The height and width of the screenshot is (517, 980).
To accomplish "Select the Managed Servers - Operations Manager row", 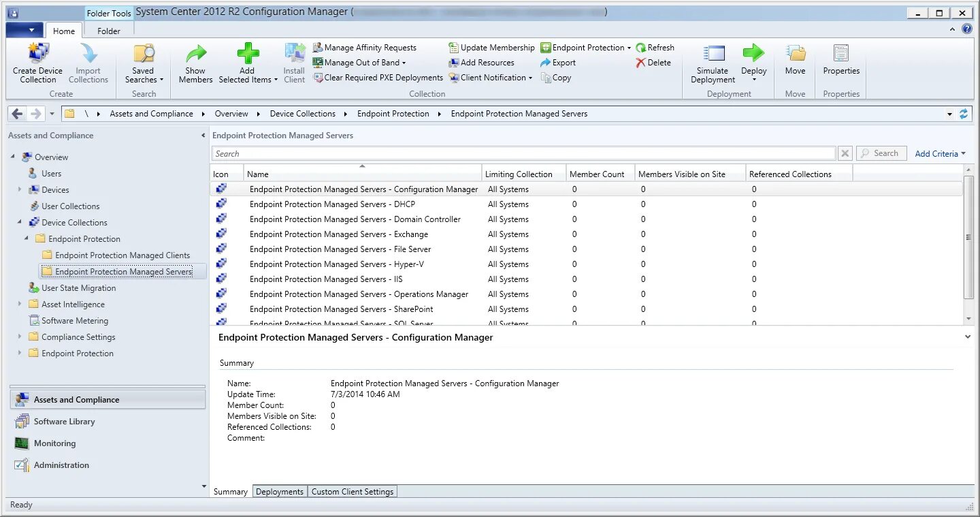I will (x=587, y=294).
